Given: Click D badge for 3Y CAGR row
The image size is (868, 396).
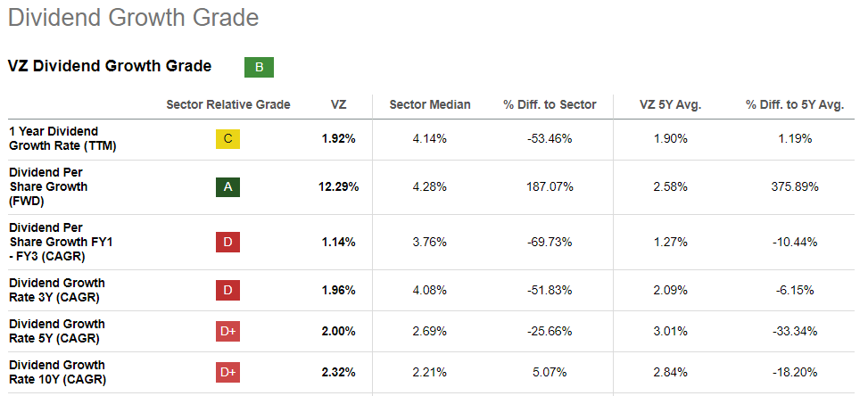Looking at the screenshot, I should 228,290.
